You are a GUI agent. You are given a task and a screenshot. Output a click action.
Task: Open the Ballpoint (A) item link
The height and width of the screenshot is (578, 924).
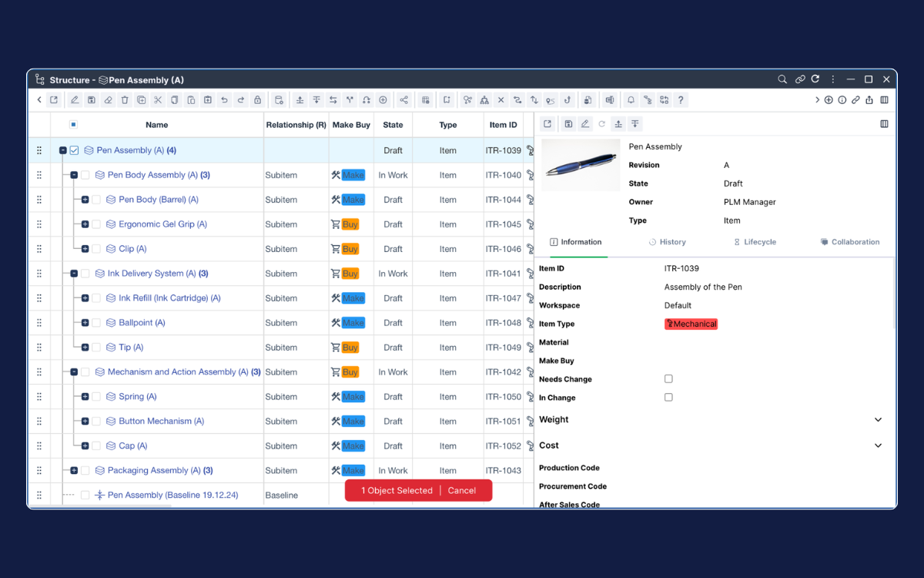142,323
